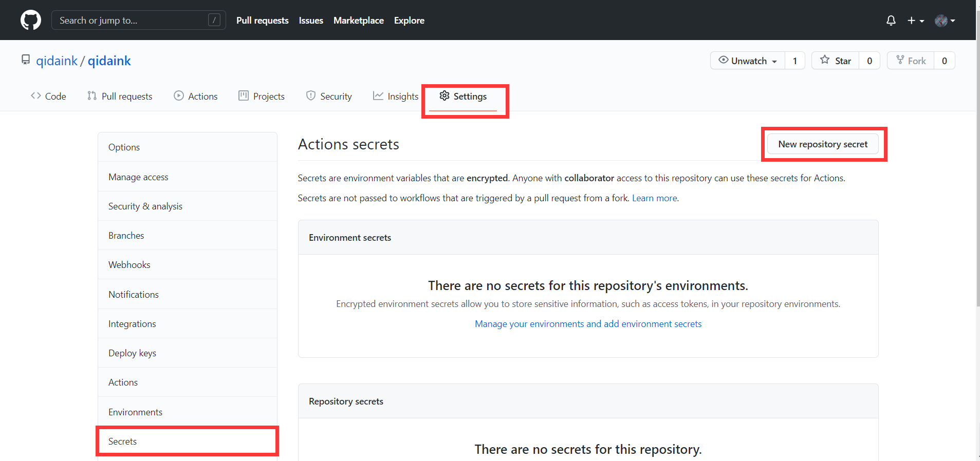The width and height of the screenshot is (980, 461).
Task: Click the Fork button on the repository
Action: (911, 61)
